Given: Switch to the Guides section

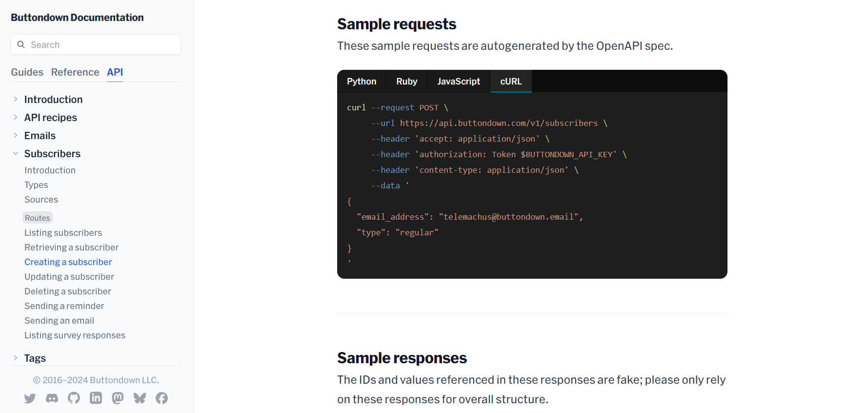Looking at the screenshot, I should pyautogui.click(x=27, y=72).
